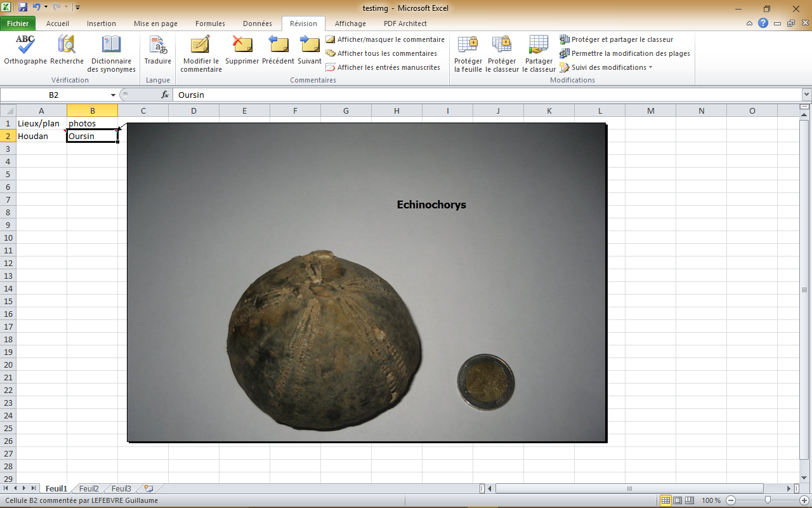812x508 pixels.
Task: Click Permettre la modification des plages
Action: click(625, 53)
